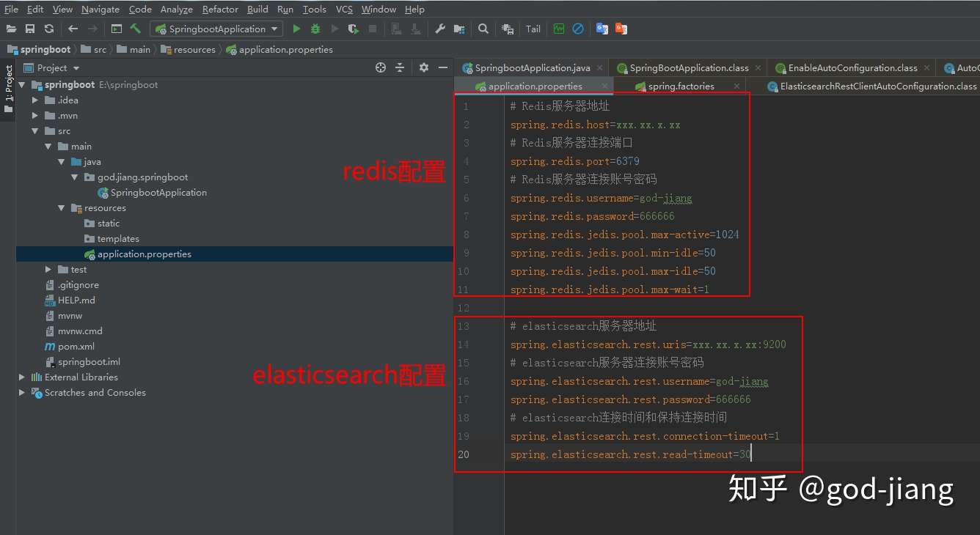Open the Refactor menu
The width and height of the screenshot is (980, 535).
click(220, 10)
